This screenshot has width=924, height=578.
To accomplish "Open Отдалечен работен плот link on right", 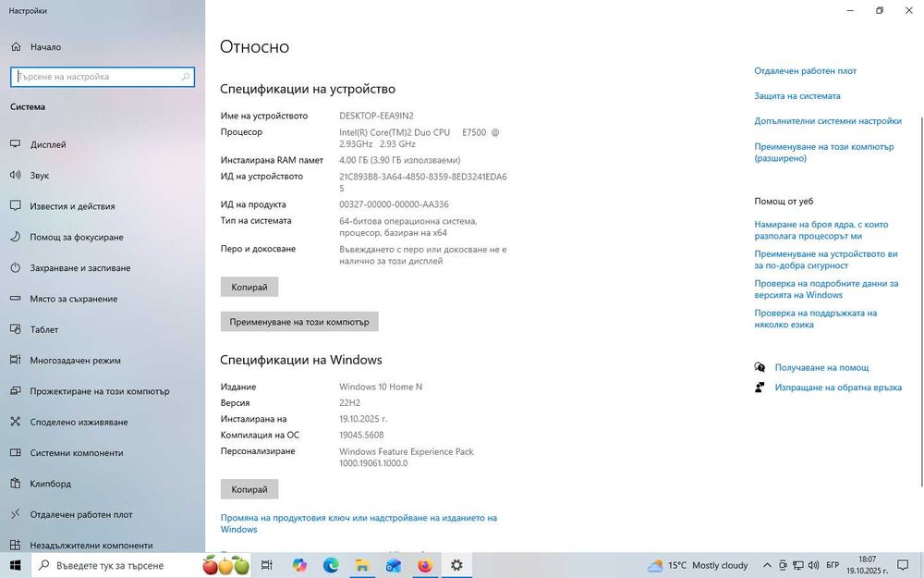I will click(x=805, y=71).
